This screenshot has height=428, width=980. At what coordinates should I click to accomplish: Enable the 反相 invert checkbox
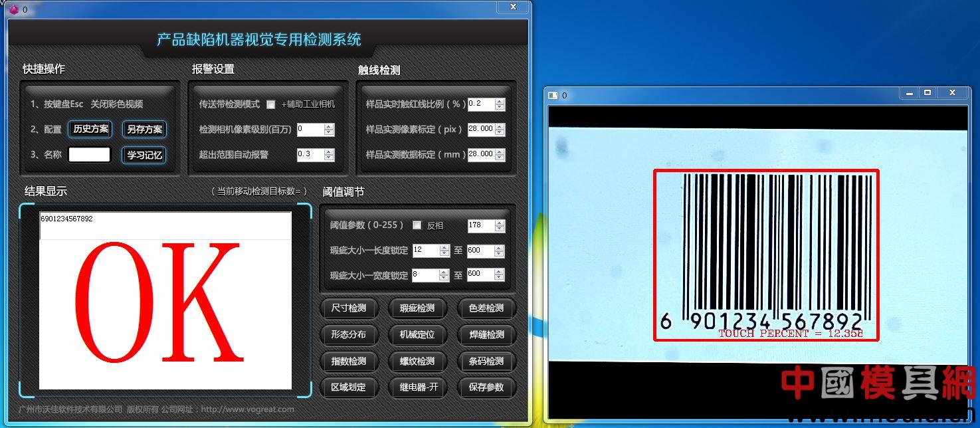point(417,225)
